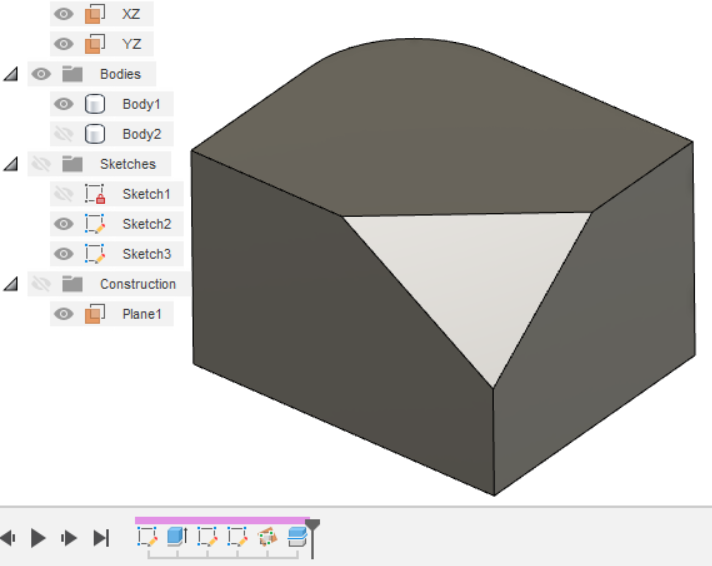Viewport: 712px width, 566px height.
Task: Hide Sketch2 using its eye icon
Action: (x=64, y=224)
